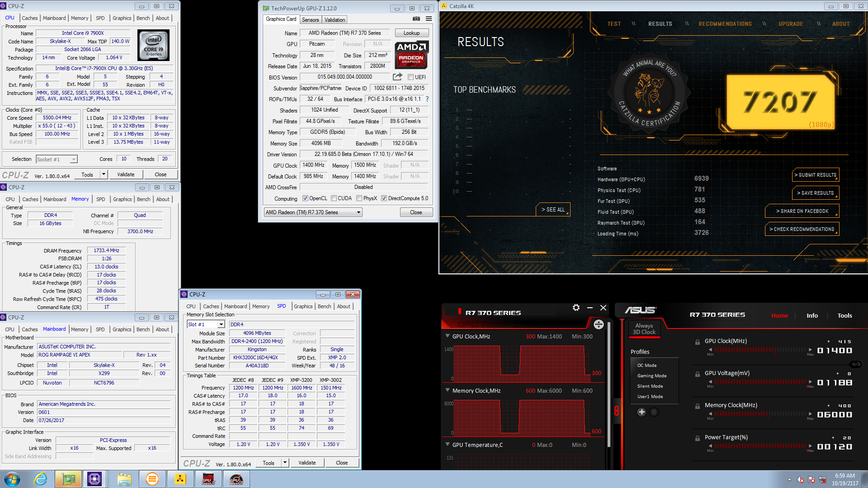
Task: Open the RECOMMENDATIONS menu in Catzilla
Action: (x=725, y=24)
